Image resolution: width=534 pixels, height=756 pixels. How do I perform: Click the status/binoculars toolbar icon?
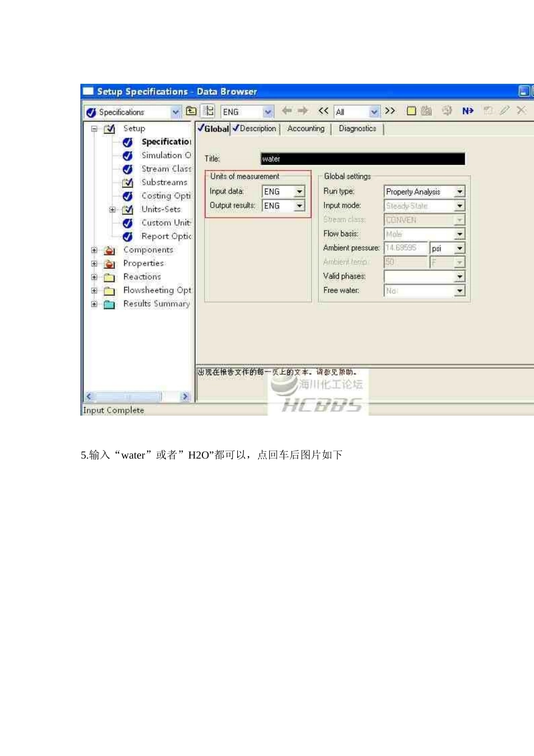click(x=427, y=111)
